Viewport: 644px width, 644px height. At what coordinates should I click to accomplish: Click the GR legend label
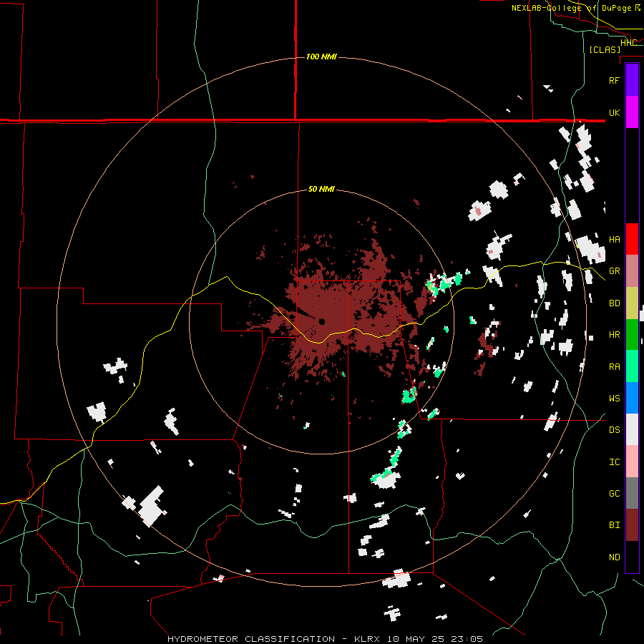click(614, 271)
